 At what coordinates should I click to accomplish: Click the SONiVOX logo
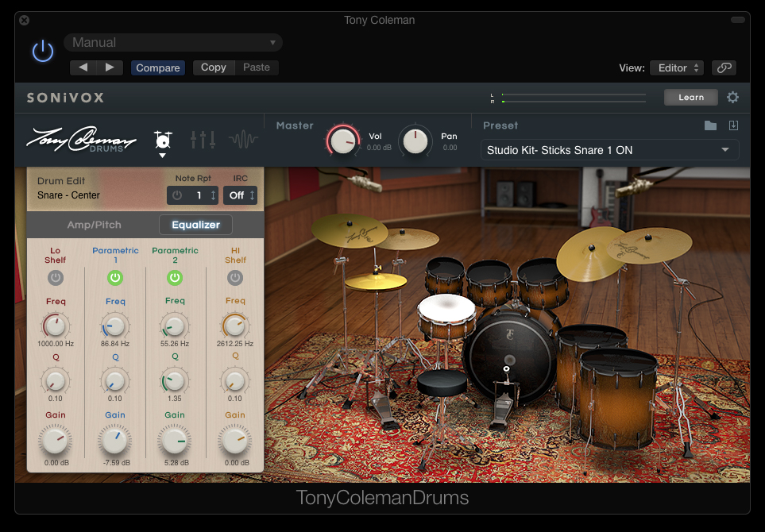click(65, 98)
